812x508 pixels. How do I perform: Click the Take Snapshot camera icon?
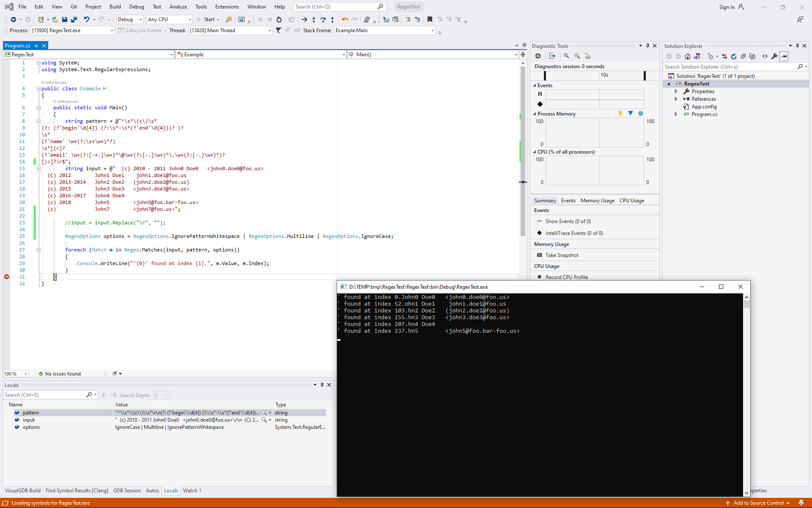click(540, 255)
